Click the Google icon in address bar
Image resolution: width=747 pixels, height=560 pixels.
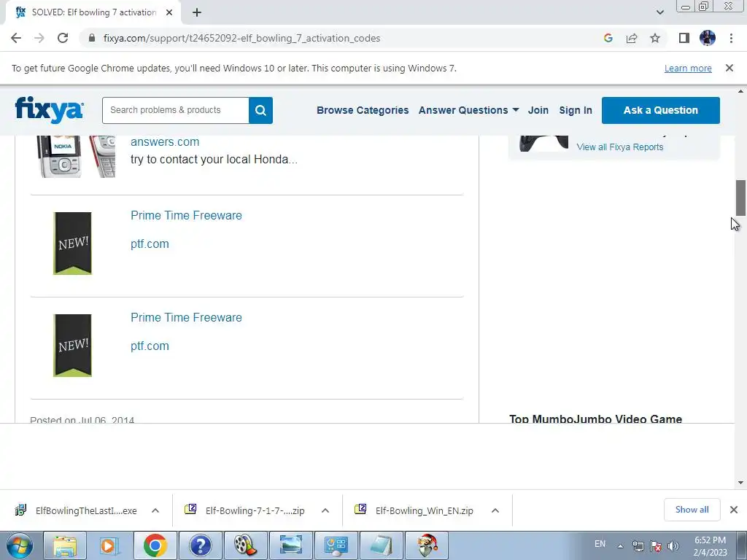[608, 38]
